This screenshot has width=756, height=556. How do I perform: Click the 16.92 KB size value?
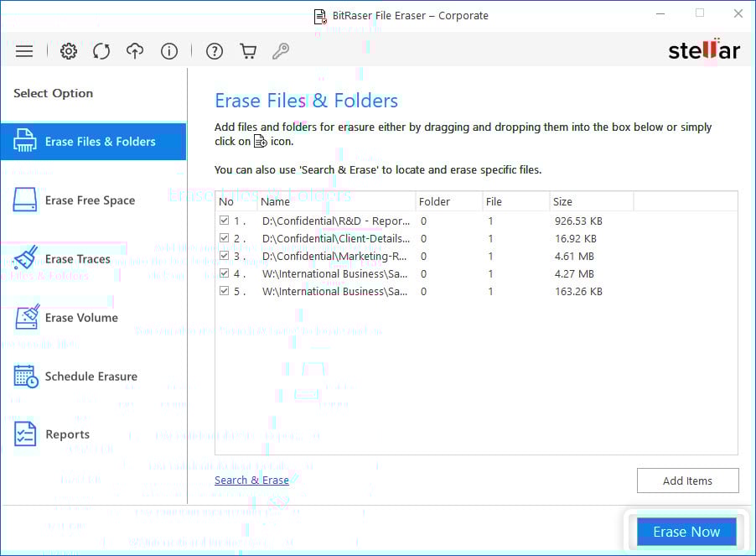576,239
